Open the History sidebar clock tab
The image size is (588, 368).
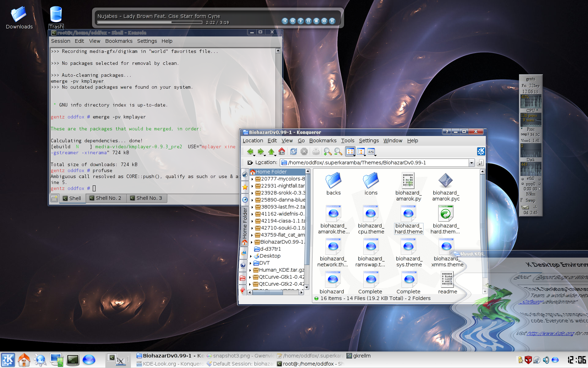pyautogui.click(x=245, y=200)
